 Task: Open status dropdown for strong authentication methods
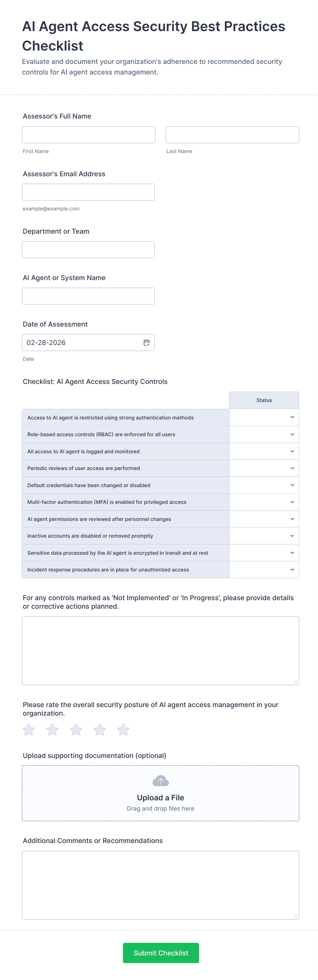point(264,417)
